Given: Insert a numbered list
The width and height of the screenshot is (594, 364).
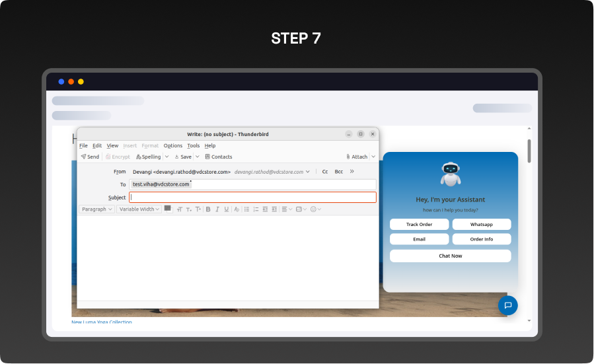Looking at the screenshot, I should click(256, 209).
